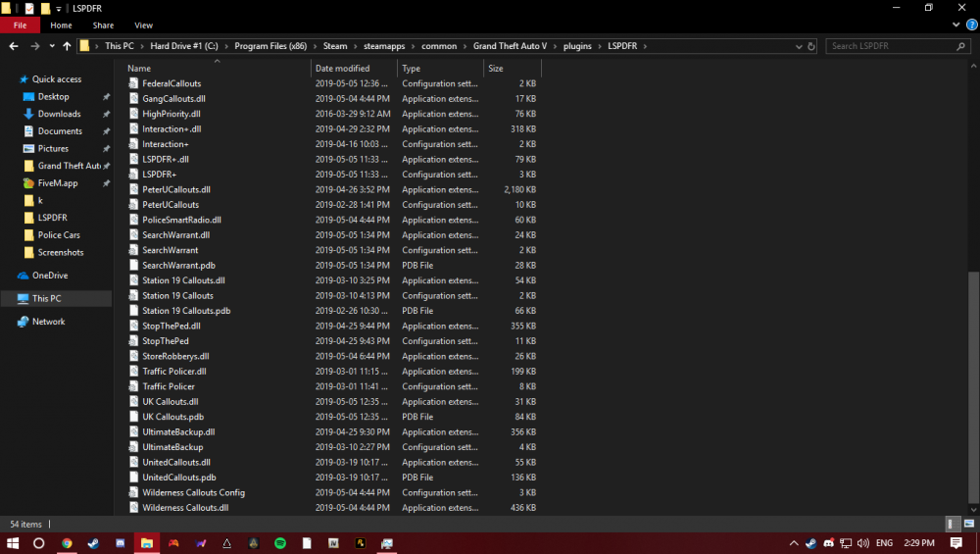Click Steam in the address breadcrumb
The height and width of the screenshot is (554, 980).
[335, 46]
